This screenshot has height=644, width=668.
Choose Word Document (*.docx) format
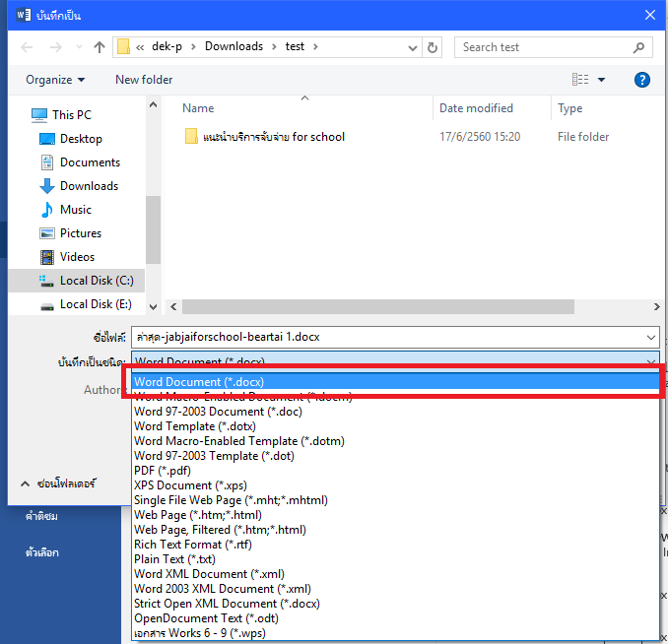click(396, 382)
